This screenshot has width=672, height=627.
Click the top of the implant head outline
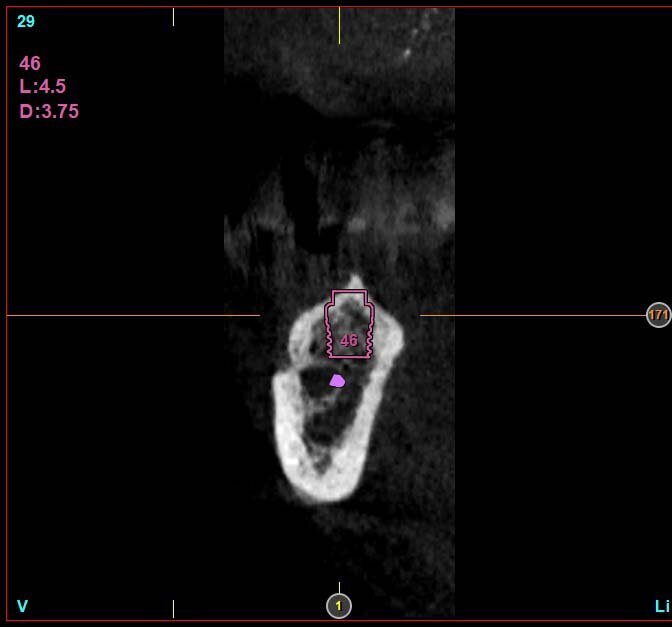click(349, 291)
